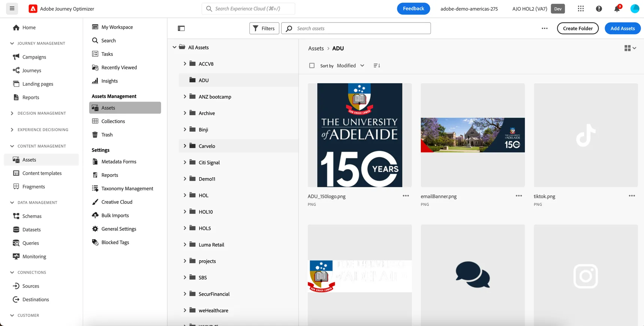The image size is (644, 326).
Task: Expand the ACCV8 folder
Action: [185, 64]
